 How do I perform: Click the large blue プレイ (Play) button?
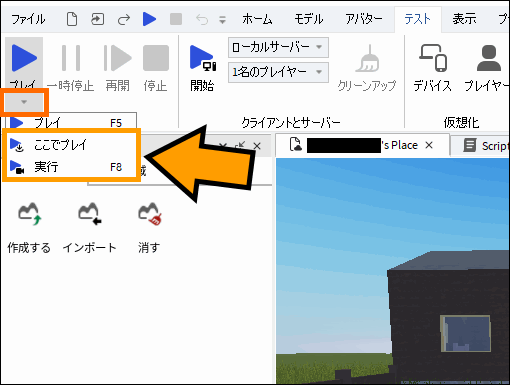(24, 59)
